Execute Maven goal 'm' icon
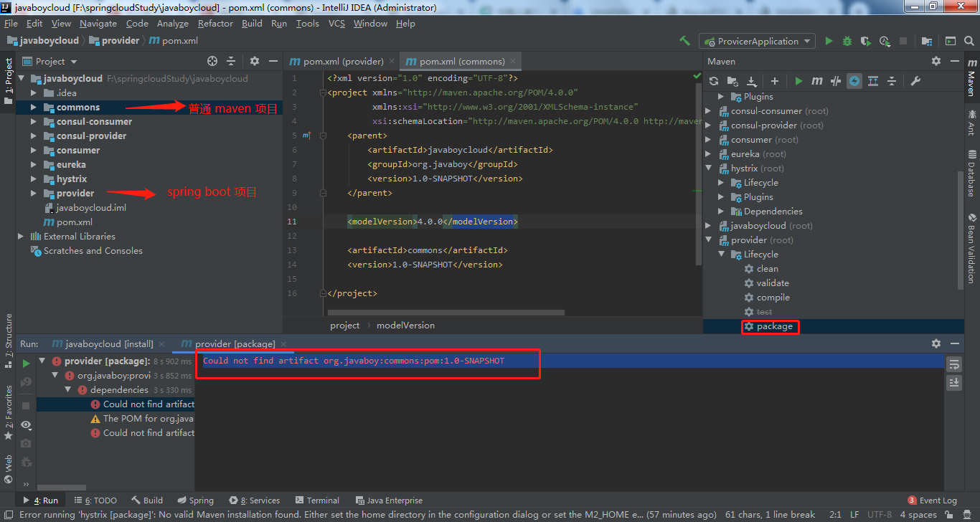The width and height of the screenshot is (980, 522). pyautogui.click(x=817, y=81)
